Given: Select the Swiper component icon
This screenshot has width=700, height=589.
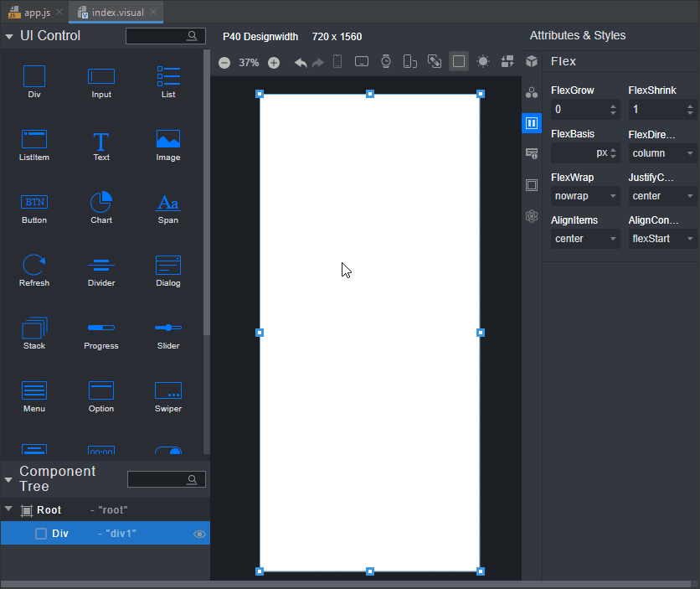Looking at the screenshot, I should click(168, 390).
